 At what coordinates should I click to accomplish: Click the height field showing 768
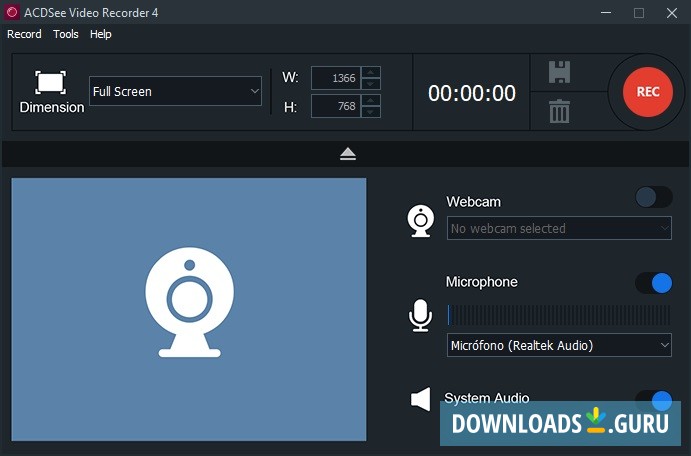[x=336, y=106]
